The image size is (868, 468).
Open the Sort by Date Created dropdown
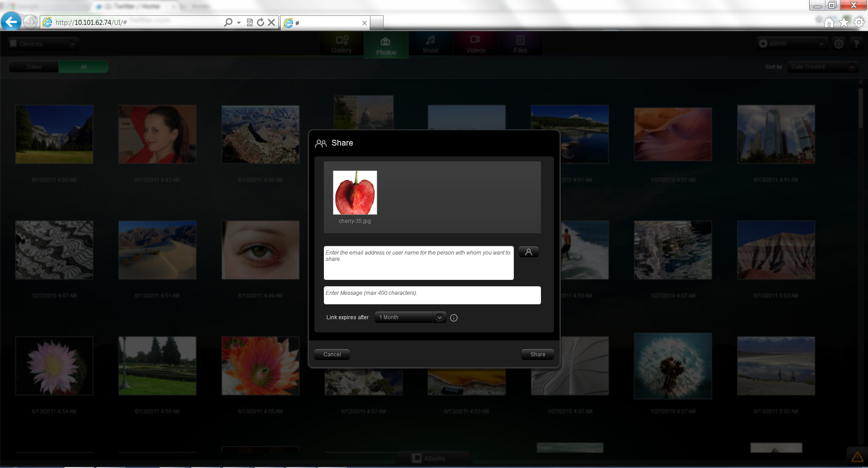823,67
